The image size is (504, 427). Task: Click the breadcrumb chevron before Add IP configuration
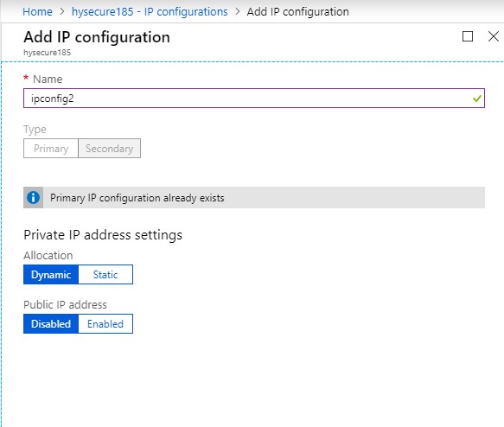(x=237, y=11)
